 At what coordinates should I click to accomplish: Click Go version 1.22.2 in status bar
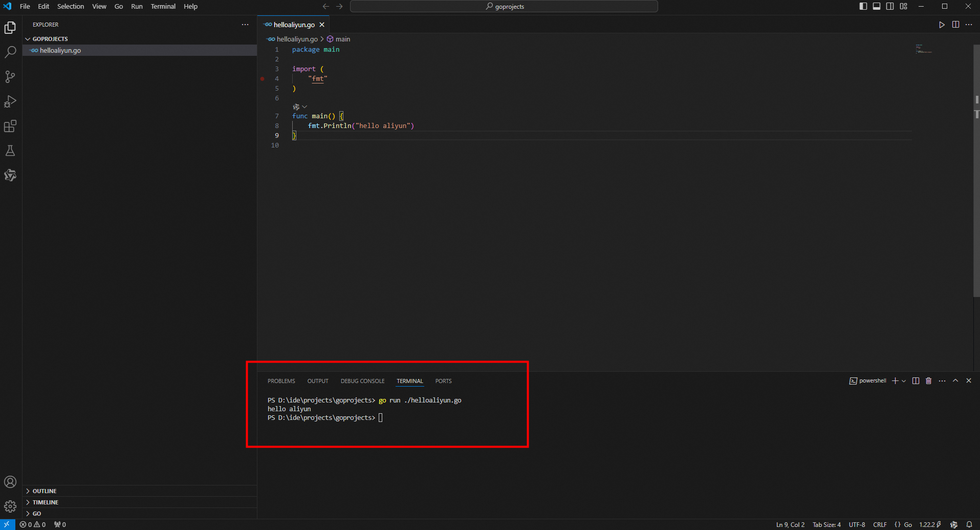(x=930, y=524)
